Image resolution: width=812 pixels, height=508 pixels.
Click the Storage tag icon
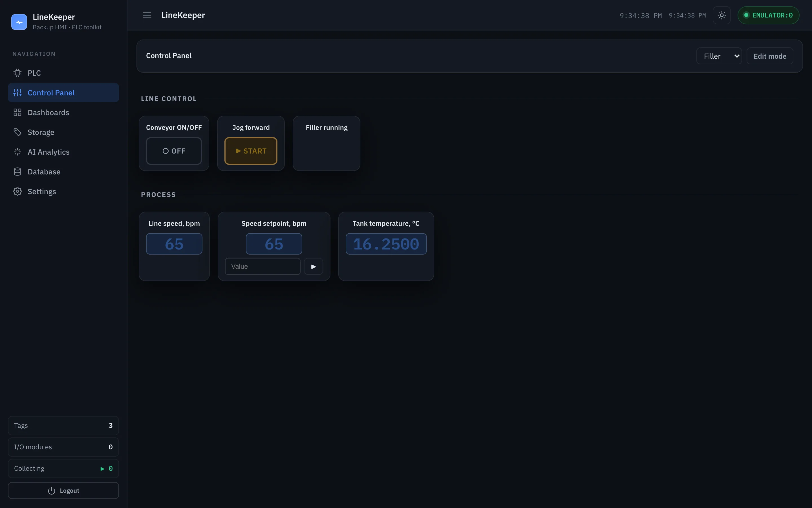click(x=17, y=132)
